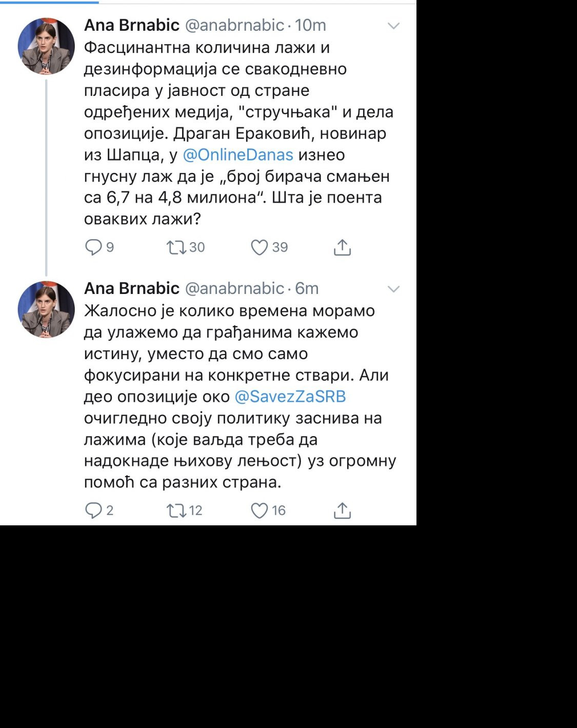Viewport: 577px width, 728px height.
Task: Expand the second tweet's chevron options menu
Action: pyautogui.click(x=393, y=289)
